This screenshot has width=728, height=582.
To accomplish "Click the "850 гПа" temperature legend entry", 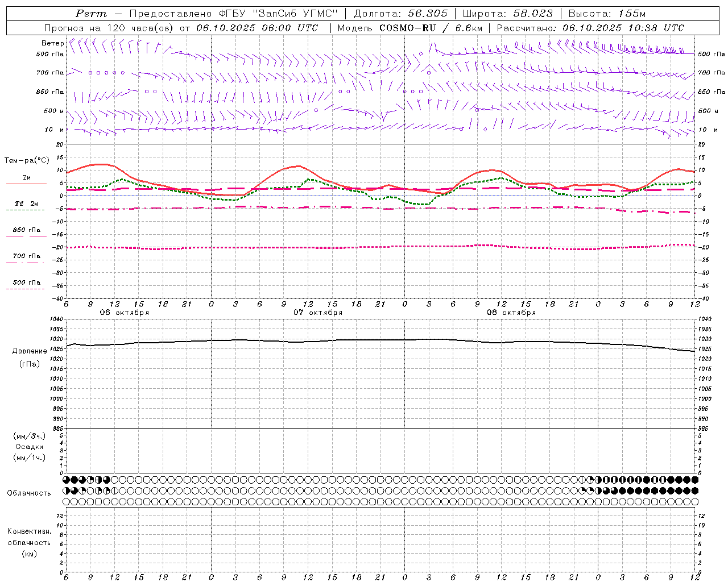I will [27, 230].
